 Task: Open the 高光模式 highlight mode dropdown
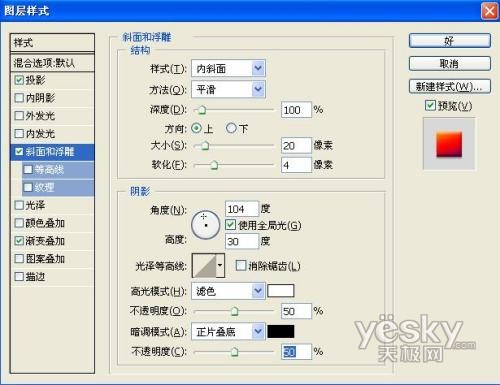point(228,291)
